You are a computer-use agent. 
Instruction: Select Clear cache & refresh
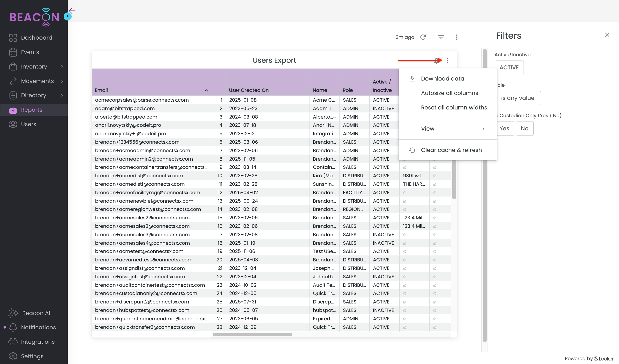(451, 150)
